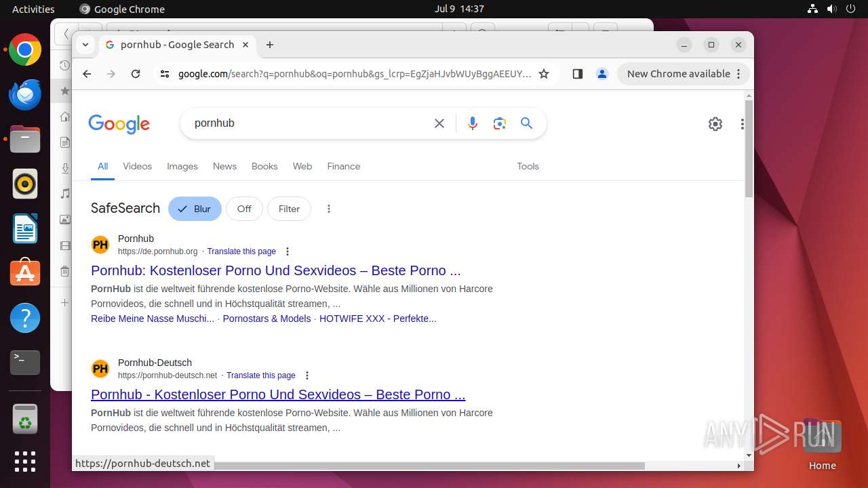Click Translate this page for de.pornhub.org
Screen dimensions: 868x488
(x=241, y=251)
